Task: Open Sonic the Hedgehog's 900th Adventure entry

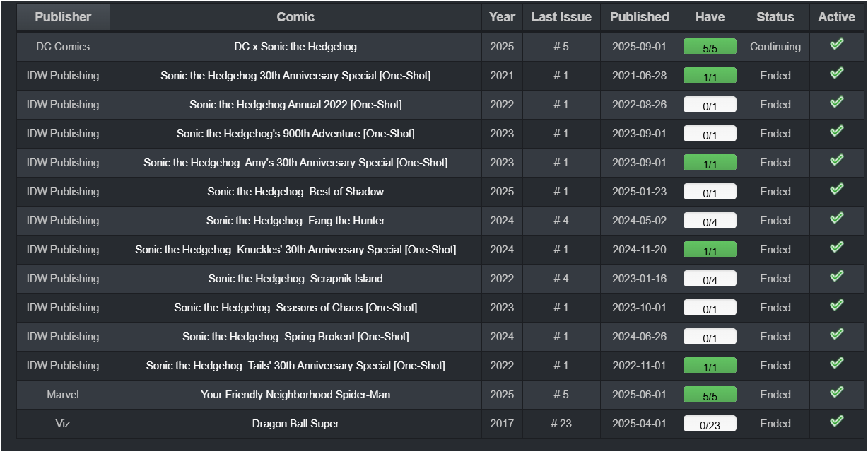Action: pos(295,134)
